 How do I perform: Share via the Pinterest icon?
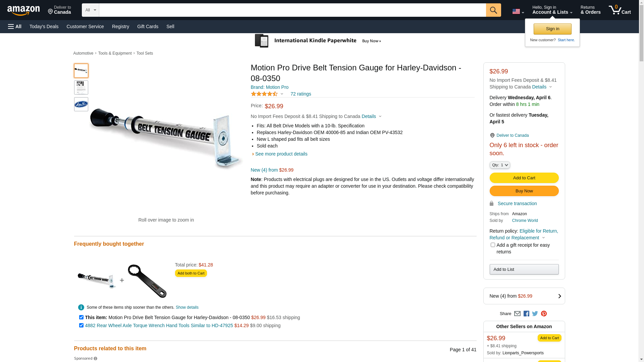tap(544, 314)
